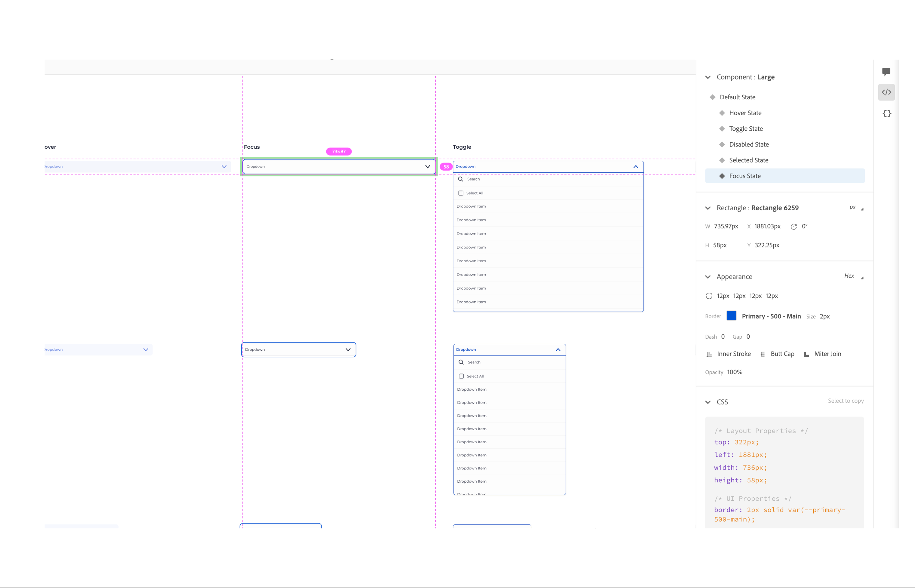Viewport: 915px width, 588px height.
Task: Click the 735.97 measurement badge
Action: point(339,152)
